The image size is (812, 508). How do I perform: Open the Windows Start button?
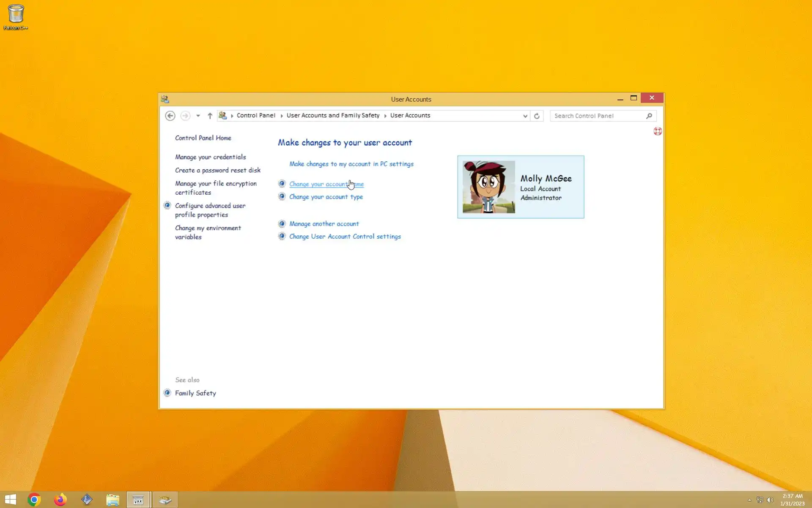[x=11, y=500]
